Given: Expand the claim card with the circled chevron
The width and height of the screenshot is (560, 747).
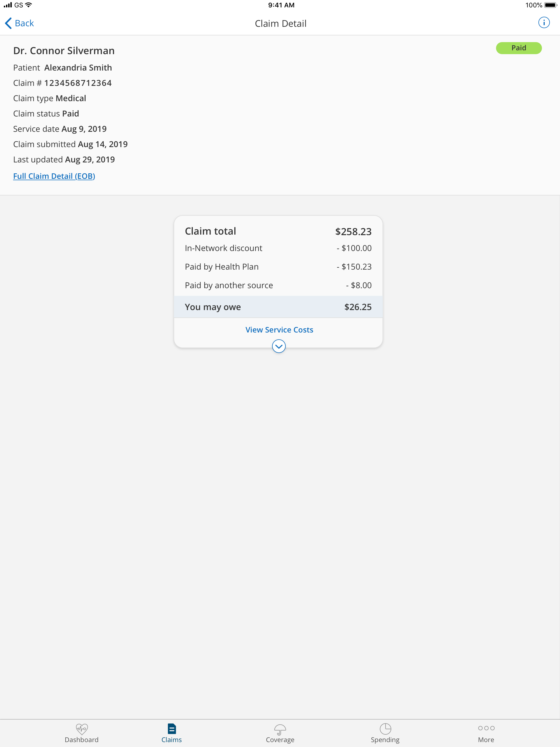Looking at the screenshot, I should pos(278,346).
